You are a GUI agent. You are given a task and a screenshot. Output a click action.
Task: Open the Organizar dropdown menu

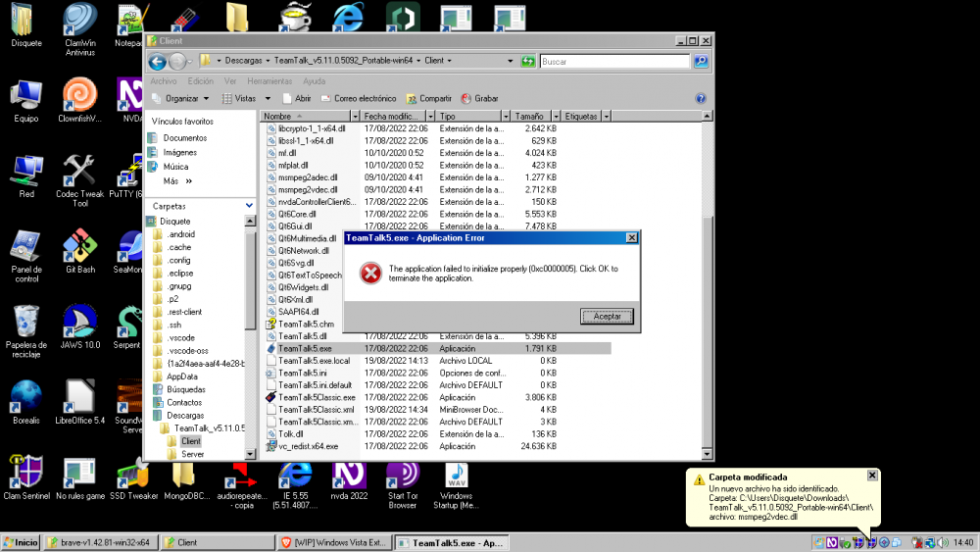click(181, 98)
